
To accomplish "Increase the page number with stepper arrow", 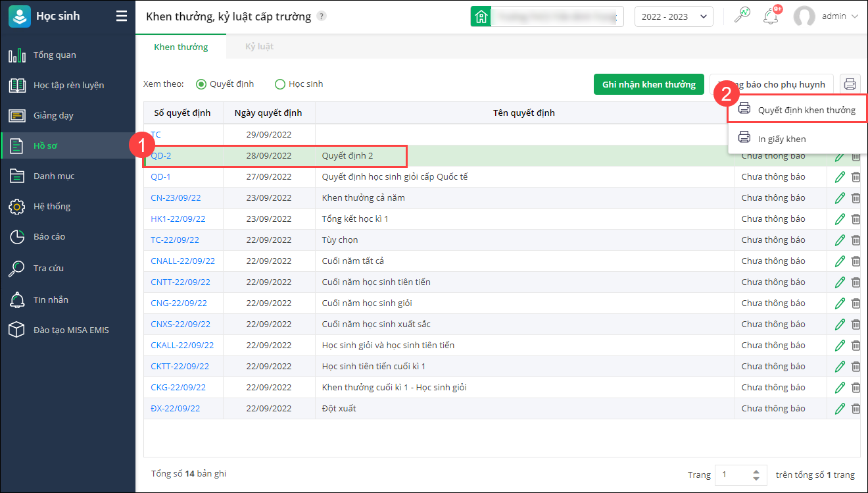I will [756, 471].
